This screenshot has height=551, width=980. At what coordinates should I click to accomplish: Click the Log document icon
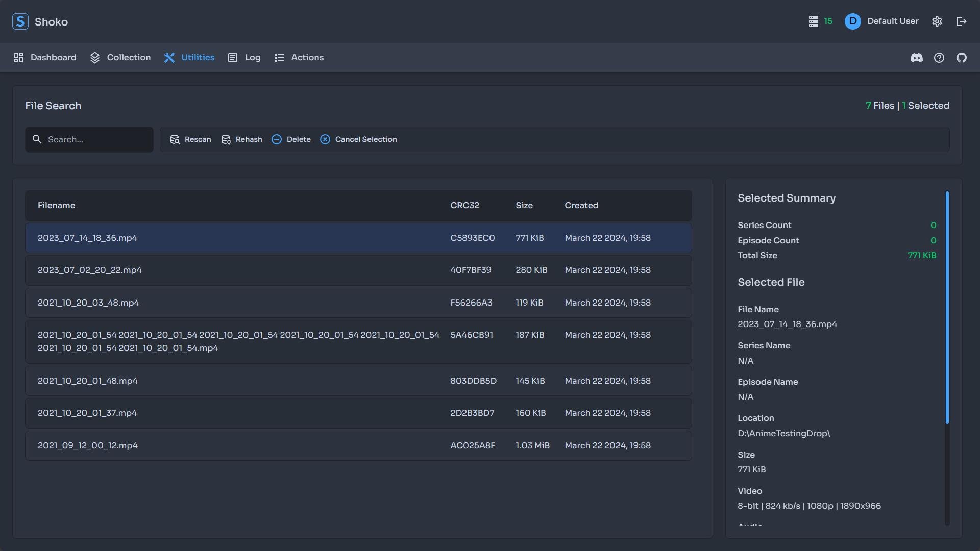tap(233, 58)
